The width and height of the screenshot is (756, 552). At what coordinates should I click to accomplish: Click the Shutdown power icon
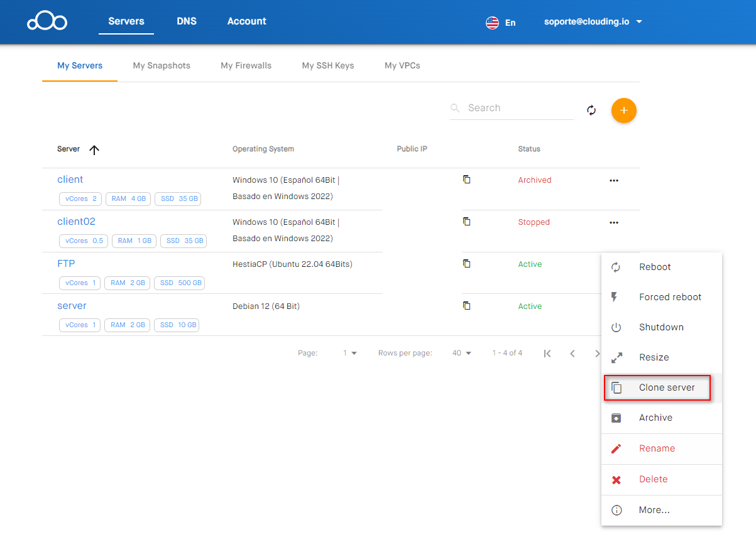pos(616,327)
